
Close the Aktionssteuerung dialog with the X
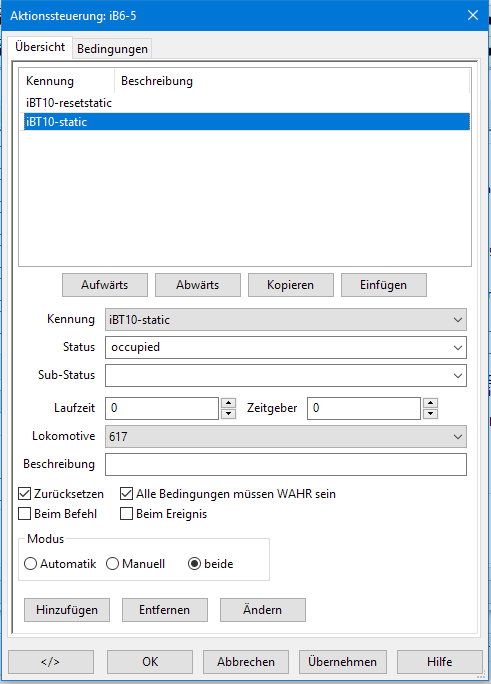coord(473,15)
